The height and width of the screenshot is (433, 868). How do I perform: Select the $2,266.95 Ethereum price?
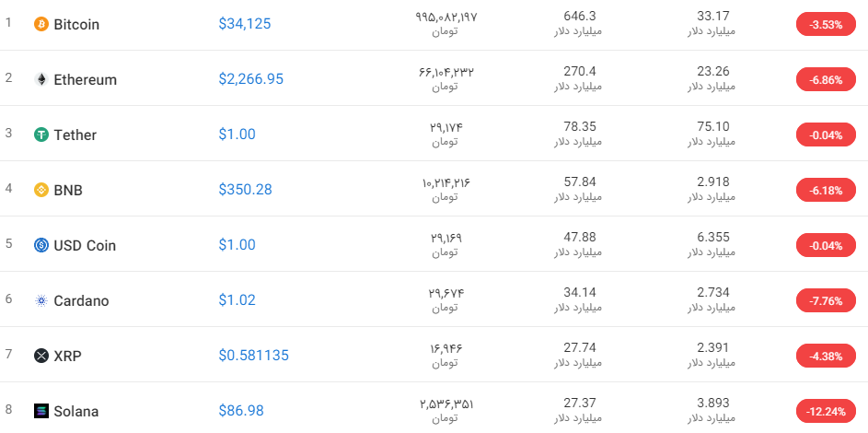click(x=250, y=79)
